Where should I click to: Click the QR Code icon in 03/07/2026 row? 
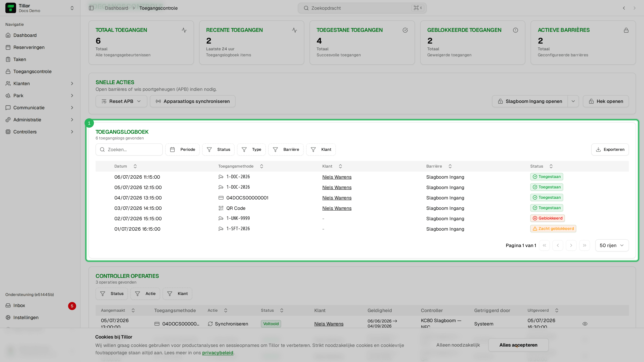click(x=221, y=208)
